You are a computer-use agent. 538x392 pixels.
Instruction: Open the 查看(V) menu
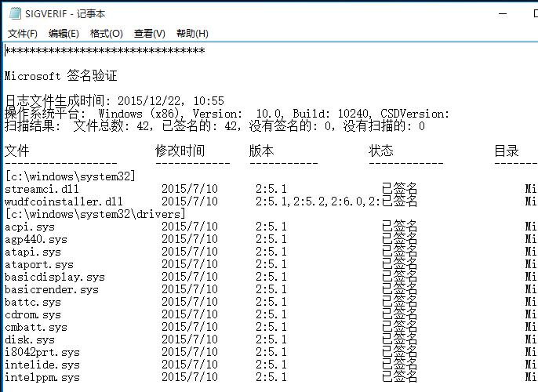tap(149, 34)
